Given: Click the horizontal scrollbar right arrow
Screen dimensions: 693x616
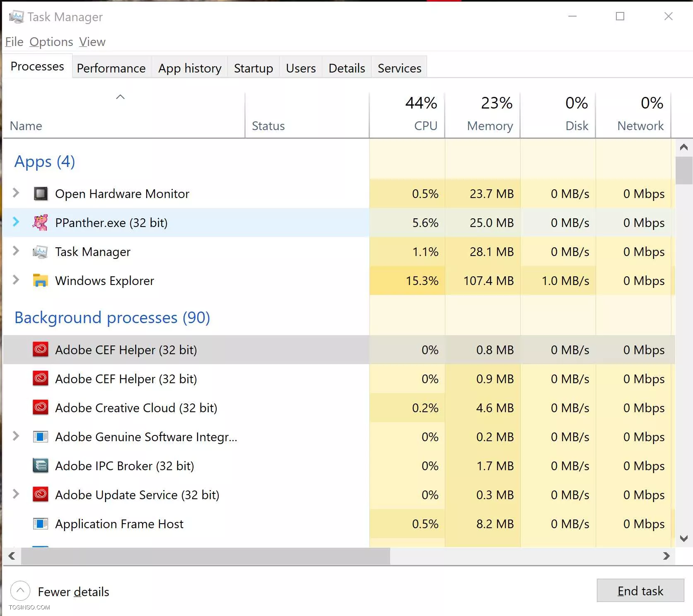Looking at the screenshot, I should coord(666,556).
